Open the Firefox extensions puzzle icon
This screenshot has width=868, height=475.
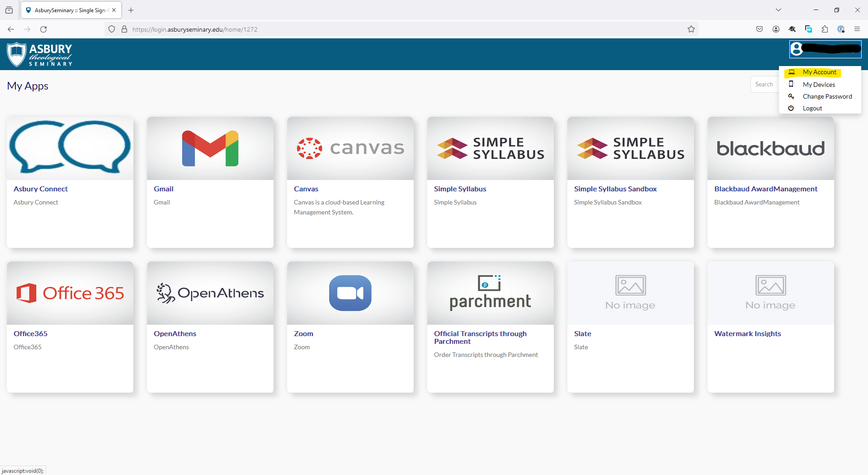[x=825, y=29]
